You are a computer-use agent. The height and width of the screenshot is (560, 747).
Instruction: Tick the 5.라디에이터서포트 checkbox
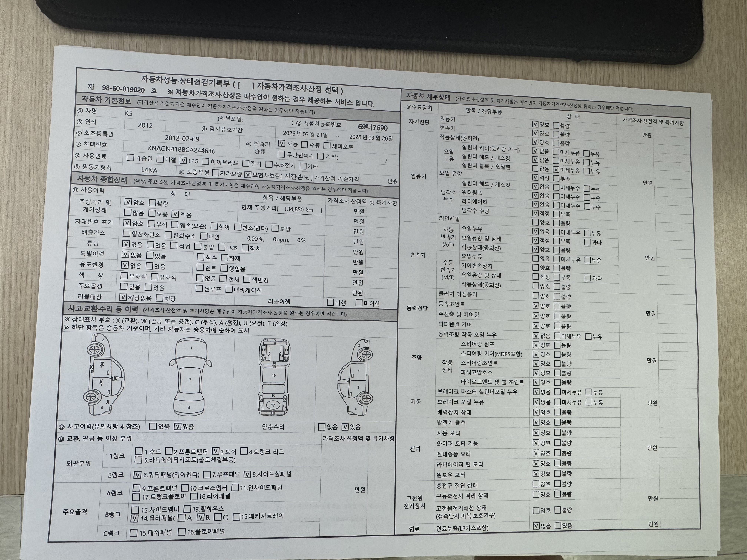[138, 460]
